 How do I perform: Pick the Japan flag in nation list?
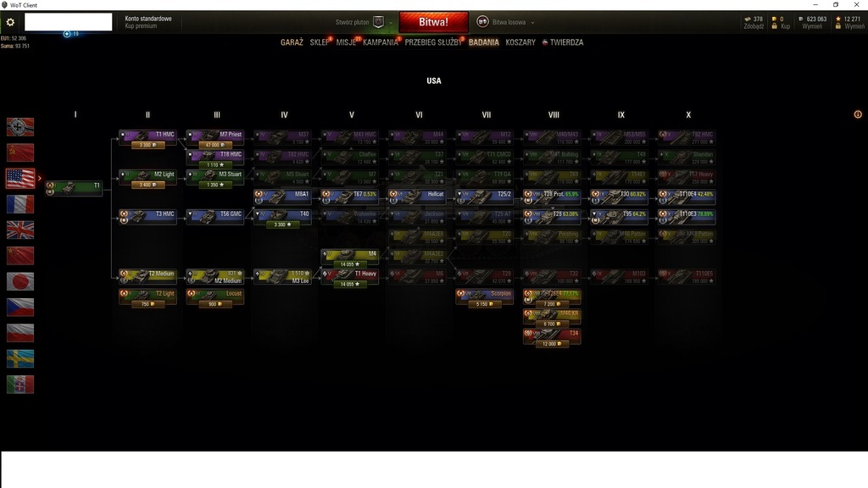pyautogui.click(x=20, y=281)
